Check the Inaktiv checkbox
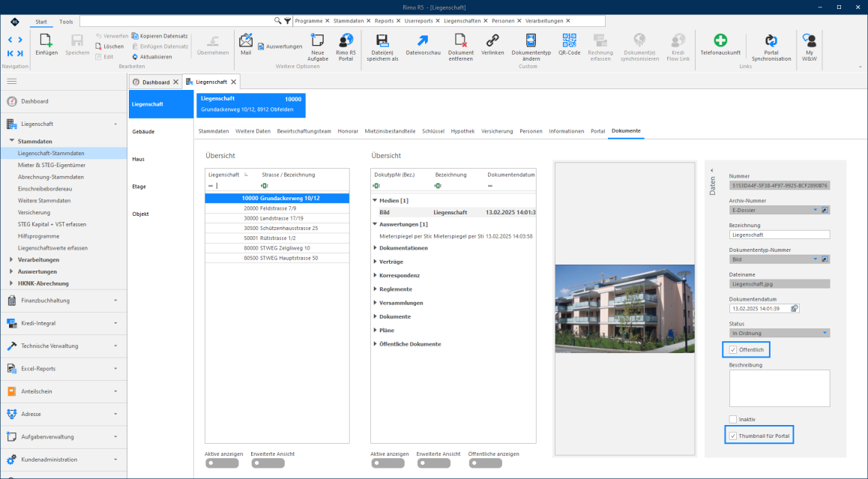 pos(733,419)
